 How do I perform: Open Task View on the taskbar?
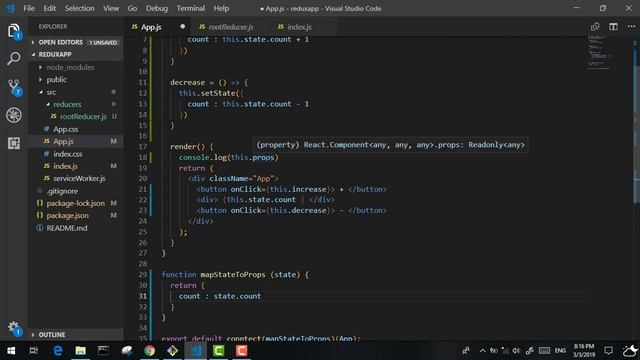[34, 351]
